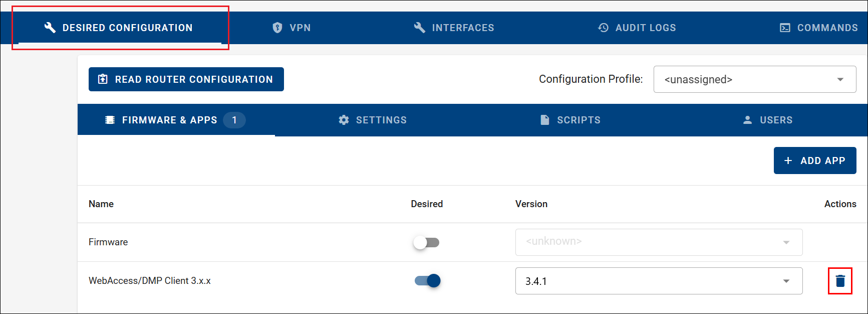Click the wrench icon beside Desired Configuration
Image resolution: width=868 pixels, height=314 pixels.
point(50,28)
